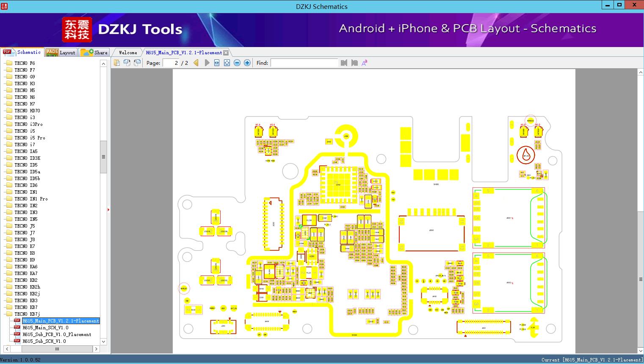644x364 pixels.
Task: Click tree panel scroll up arrow
Action: [103, 64]
